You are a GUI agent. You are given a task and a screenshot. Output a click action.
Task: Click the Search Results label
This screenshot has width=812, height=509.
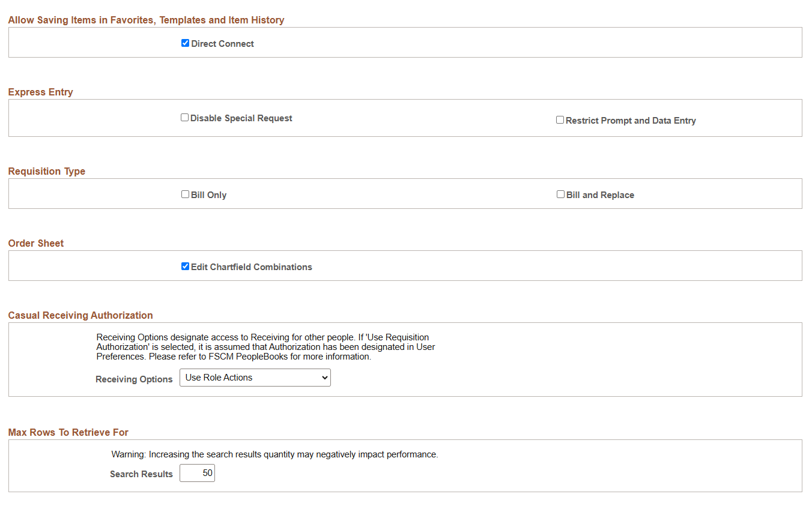(x=141, y=474)
